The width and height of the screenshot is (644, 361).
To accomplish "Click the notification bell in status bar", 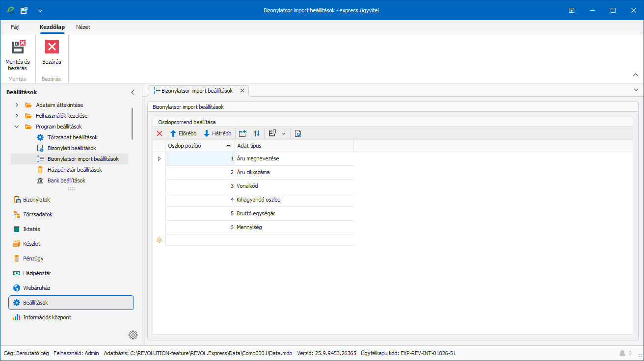I will coord(622,353).
